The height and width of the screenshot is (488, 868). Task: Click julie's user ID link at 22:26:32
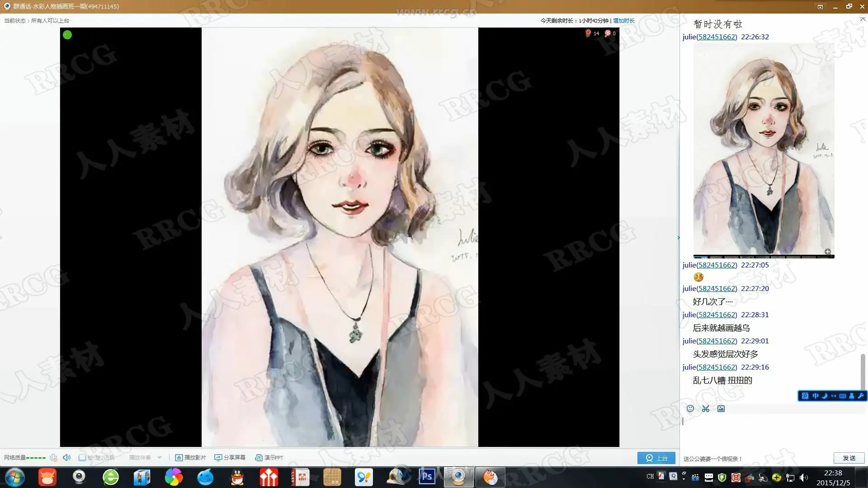[717, 37]
